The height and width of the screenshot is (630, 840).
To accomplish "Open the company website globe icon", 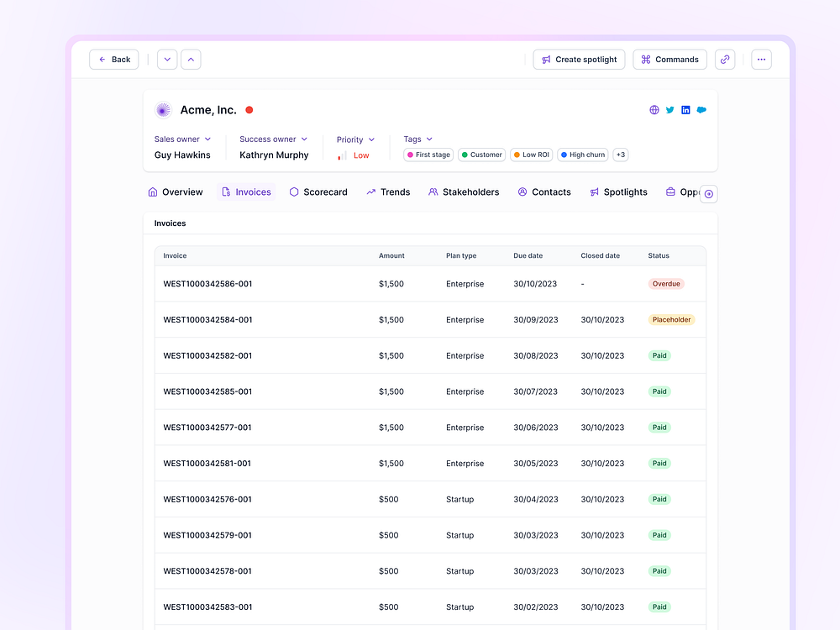I will [x=654, y=110].
